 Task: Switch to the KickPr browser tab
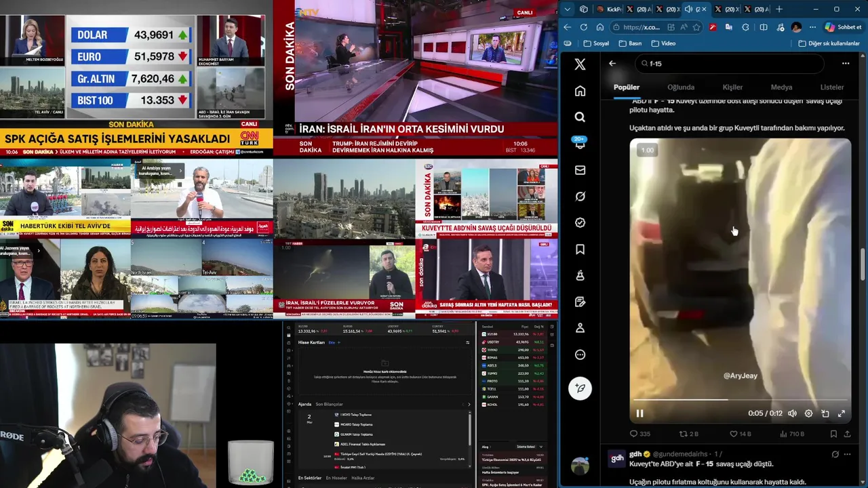click(609, 9)
